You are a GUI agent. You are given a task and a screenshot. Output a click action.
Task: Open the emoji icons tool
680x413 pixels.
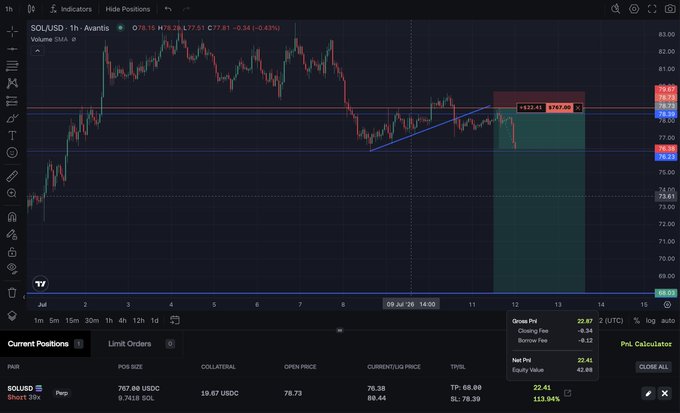click(12, 153)
